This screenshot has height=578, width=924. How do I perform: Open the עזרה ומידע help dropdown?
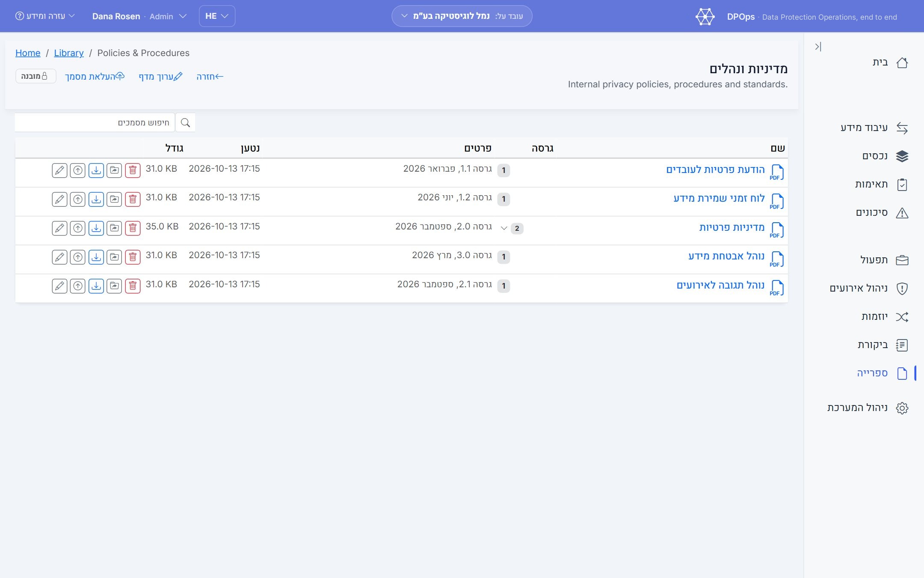click(45, 16)
